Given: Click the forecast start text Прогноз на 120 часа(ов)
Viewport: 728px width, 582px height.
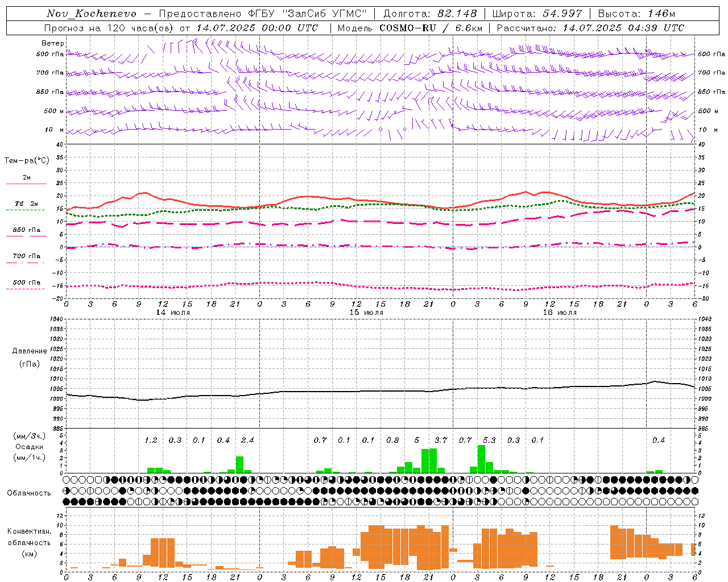Looking at the screenshot, I should [109, 28].
